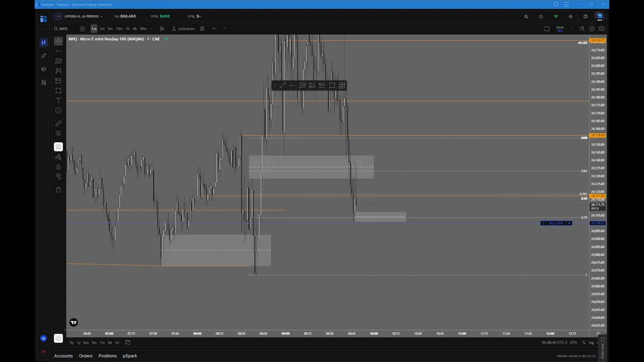Click the Save layout link under Dark

(x=559, y=31)
